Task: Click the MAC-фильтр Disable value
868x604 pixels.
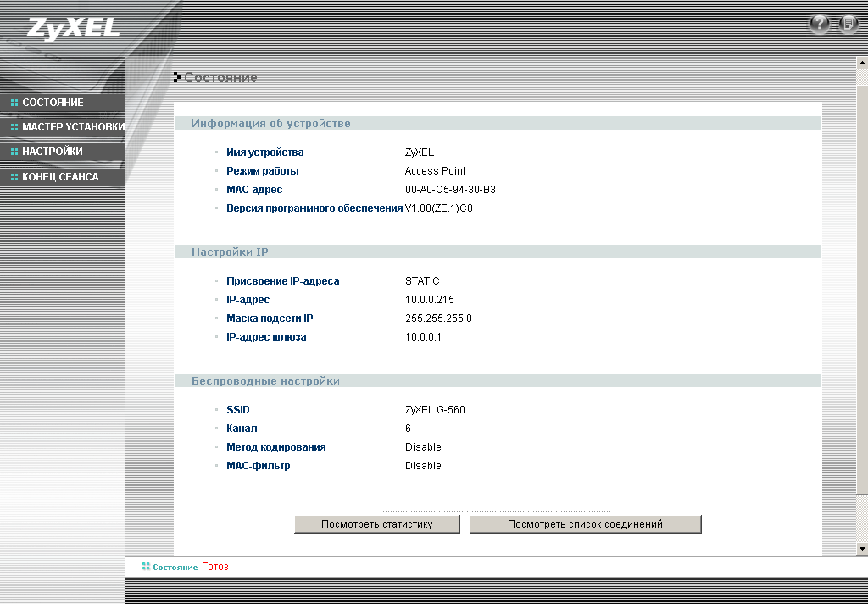Action: 423,466
